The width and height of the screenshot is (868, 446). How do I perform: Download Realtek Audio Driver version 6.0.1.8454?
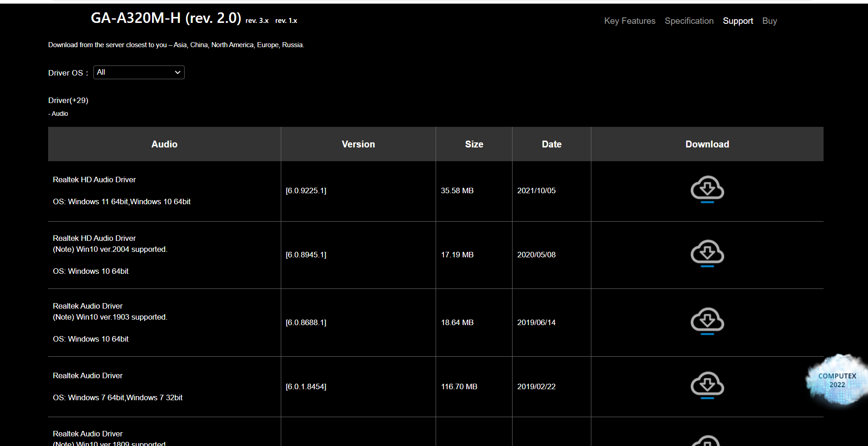[707, 385]
